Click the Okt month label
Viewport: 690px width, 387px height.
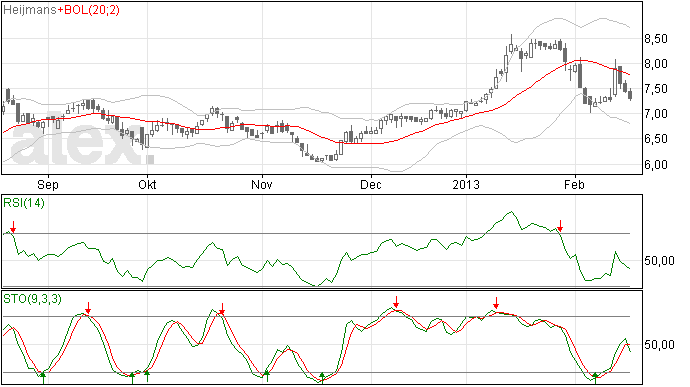click(x=147, y=184)
